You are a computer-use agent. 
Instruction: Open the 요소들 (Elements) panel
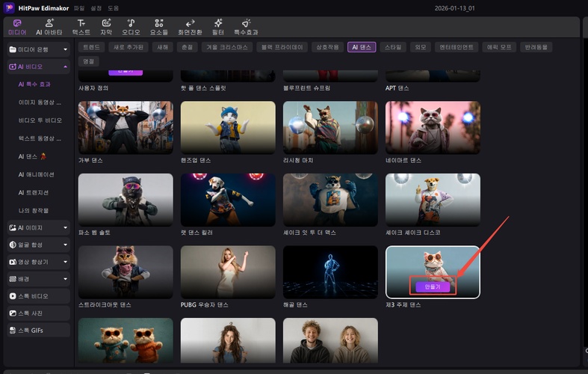coord(159,27)
